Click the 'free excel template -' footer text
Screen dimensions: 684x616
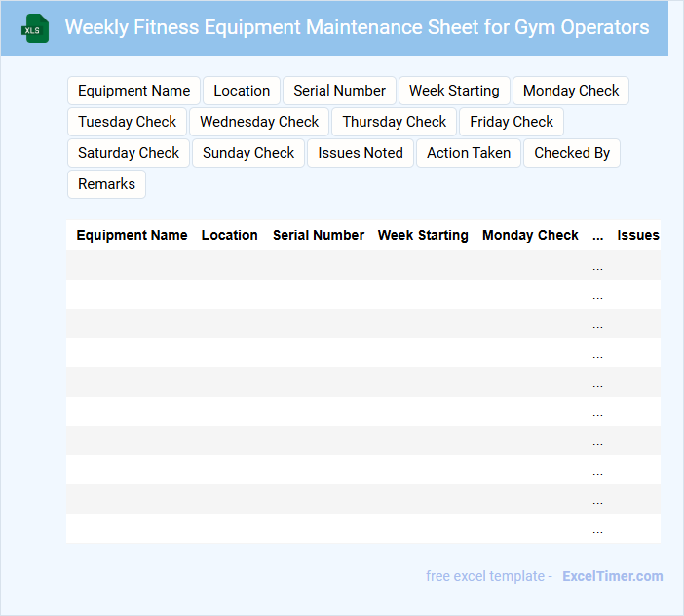pyautogui.click(x=489, y=576)
